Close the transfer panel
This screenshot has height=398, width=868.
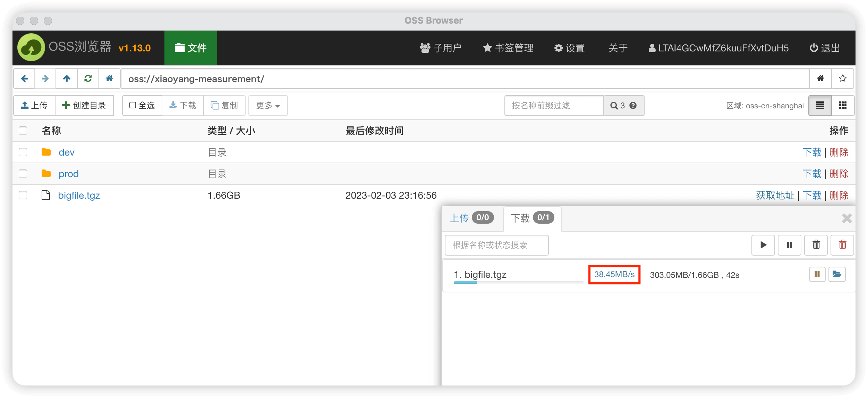(x=847, y=218)
